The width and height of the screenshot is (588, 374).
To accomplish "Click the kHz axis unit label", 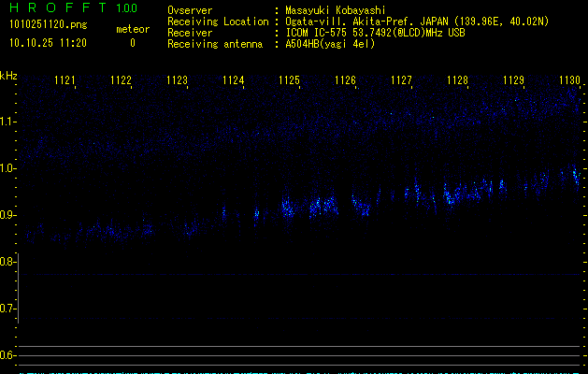I will click(x=8, y=76).
